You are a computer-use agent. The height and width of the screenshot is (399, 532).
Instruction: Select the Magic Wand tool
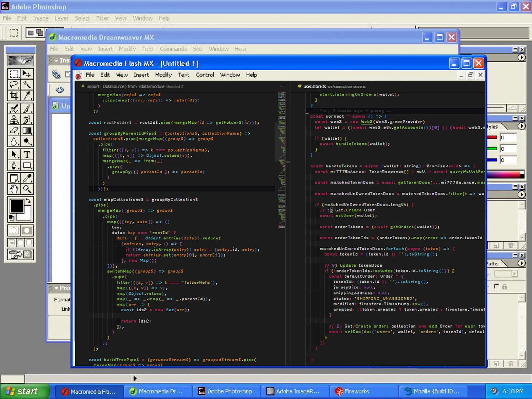pyautogui.click(x=27, y=85)
